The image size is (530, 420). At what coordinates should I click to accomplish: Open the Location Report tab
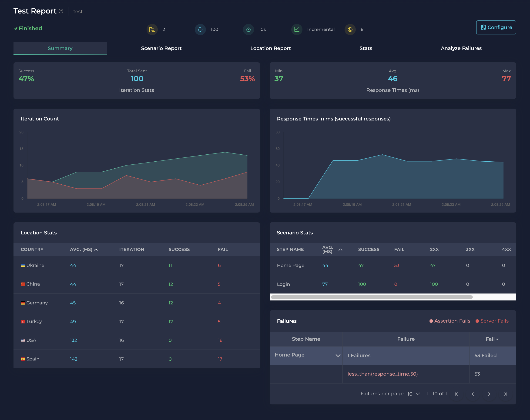coord(270,48)
